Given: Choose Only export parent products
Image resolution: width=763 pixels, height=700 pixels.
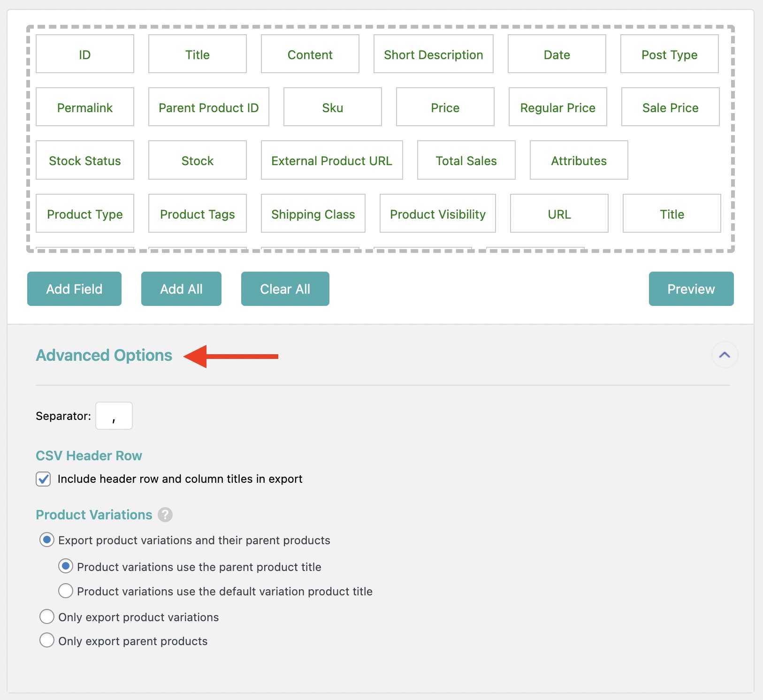Looking at the screenshot, I should click(x=47, y=640).
